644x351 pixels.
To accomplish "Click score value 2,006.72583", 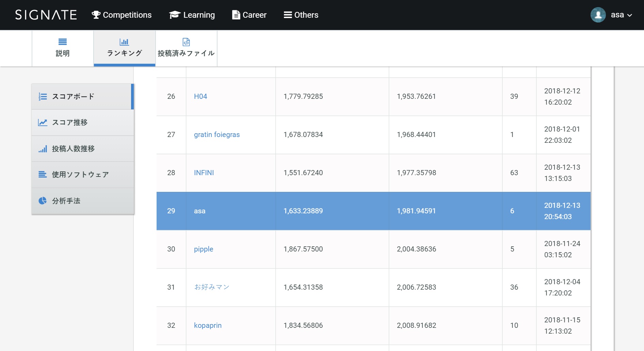I will (x=417, y=287).
